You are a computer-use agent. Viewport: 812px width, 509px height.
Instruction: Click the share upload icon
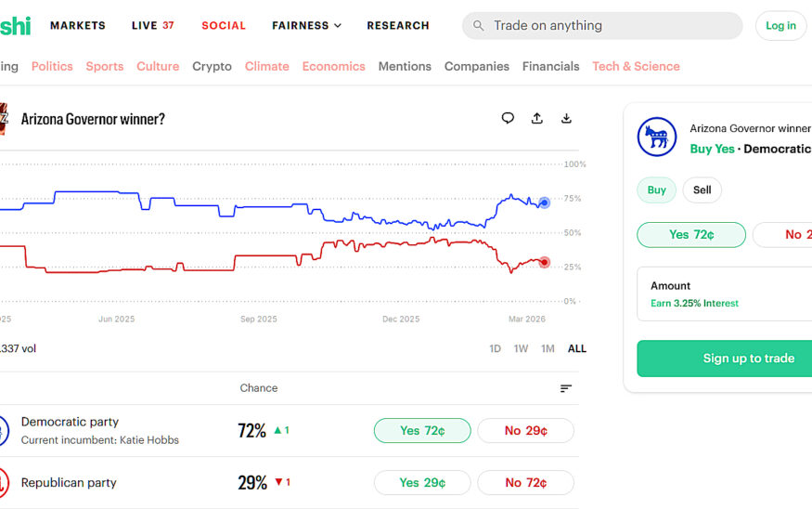click(x=536, y=118)
